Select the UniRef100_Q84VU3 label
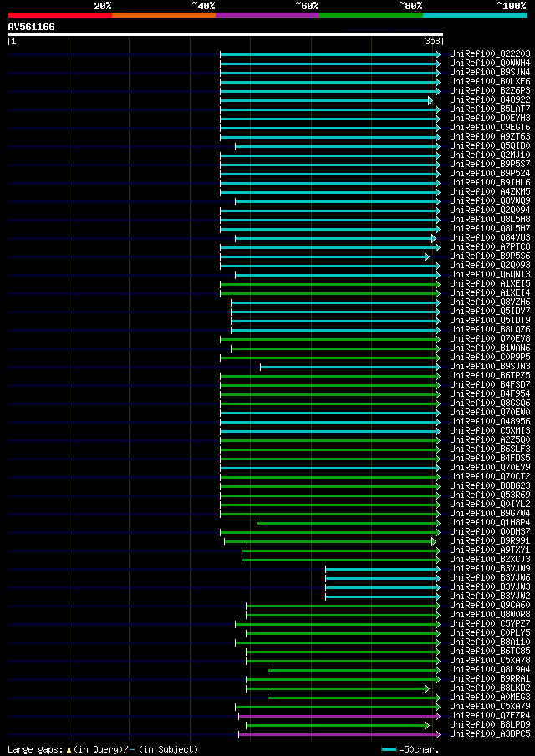Viewport: 535px width, 756px height. coord(490,238)
